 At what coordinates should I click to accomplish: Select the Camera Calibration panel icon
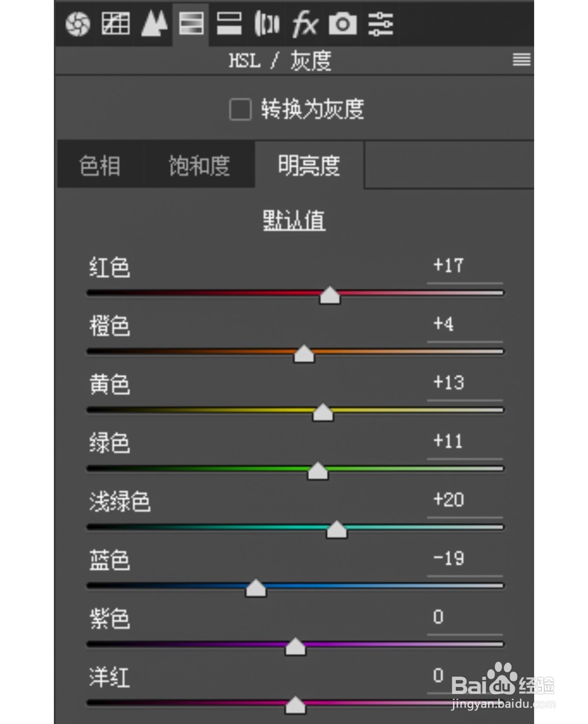(x=343, y=24)
